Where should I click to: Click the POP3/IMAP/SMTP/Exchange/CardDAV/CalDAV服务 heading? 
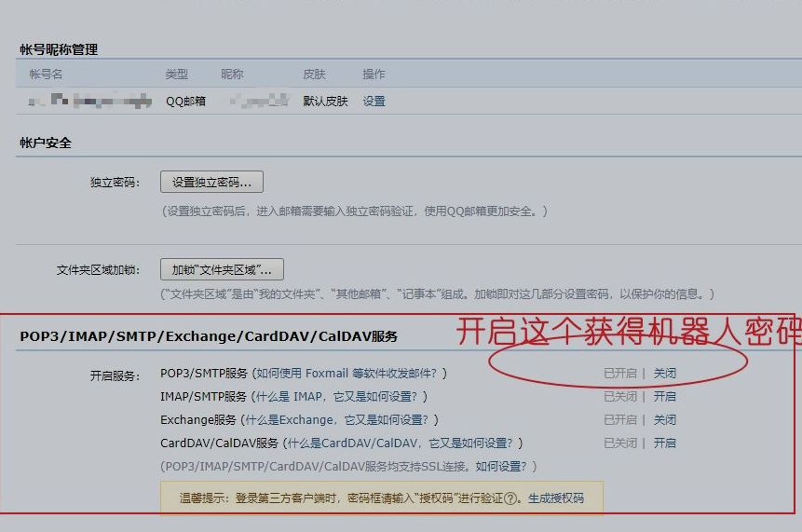click(209, 336)
